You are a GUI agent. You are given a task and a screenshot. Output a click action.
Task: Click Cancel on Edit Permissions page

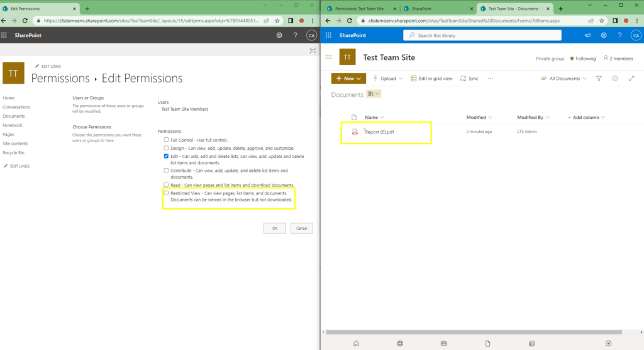click(x=302, y=229)
